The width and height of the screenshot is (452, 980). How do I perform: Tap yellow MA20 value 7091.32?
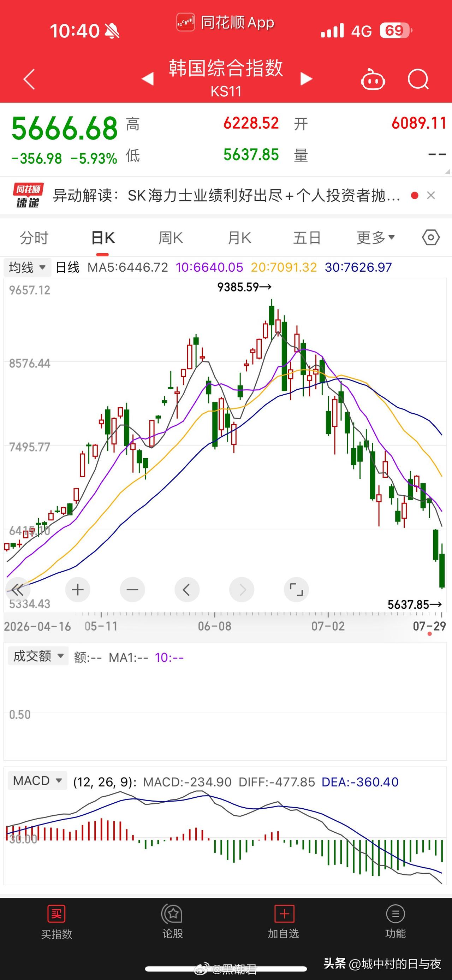(x=284, y=267)
